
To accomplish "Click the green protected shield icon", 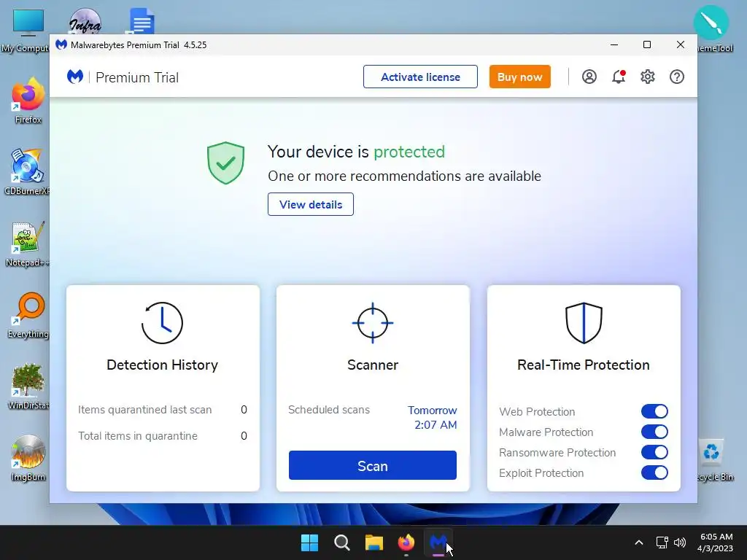I will (x=226, y=163).
